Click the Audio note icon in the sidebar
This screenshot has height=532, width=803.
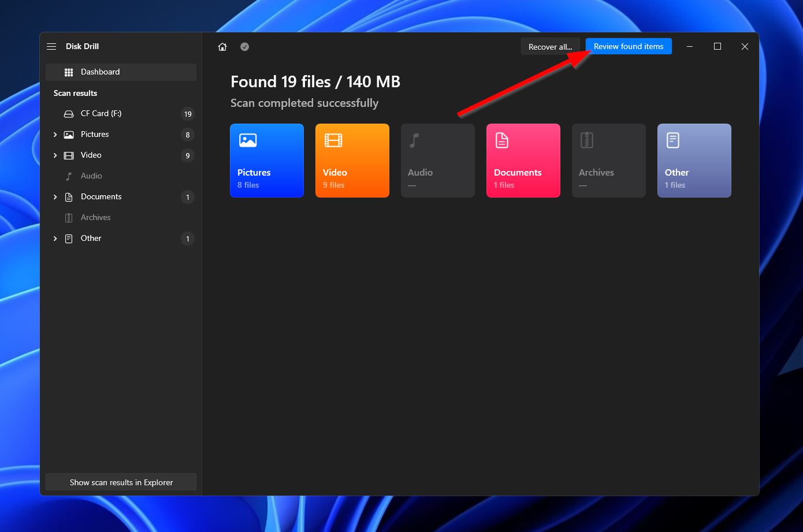[69, 176]
